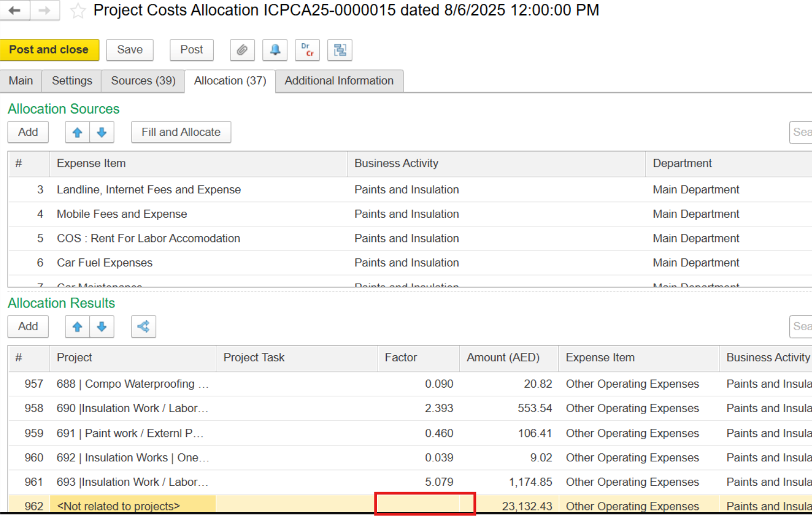Move Allocation Results row down
Screen dimensions: 812x516
pos(102,326)
